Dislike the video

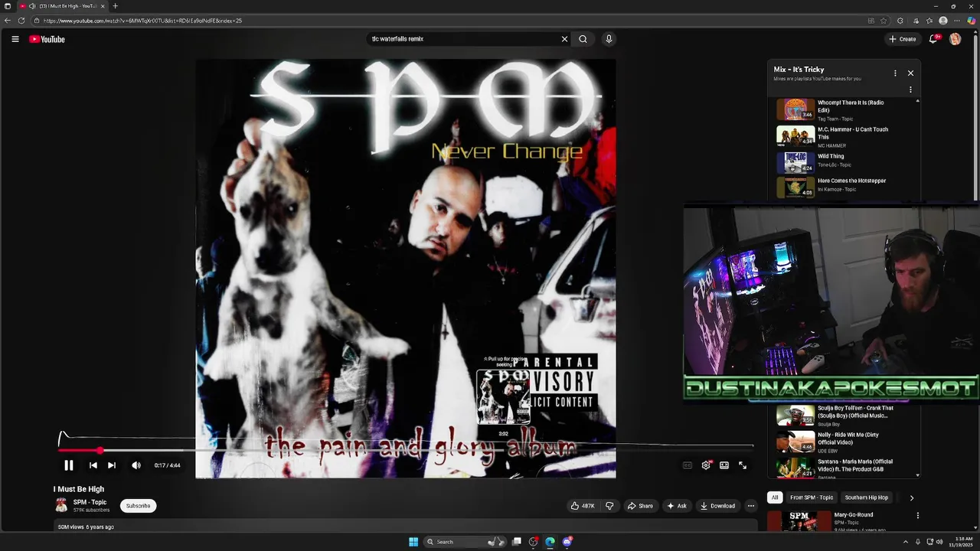(609, 506)
